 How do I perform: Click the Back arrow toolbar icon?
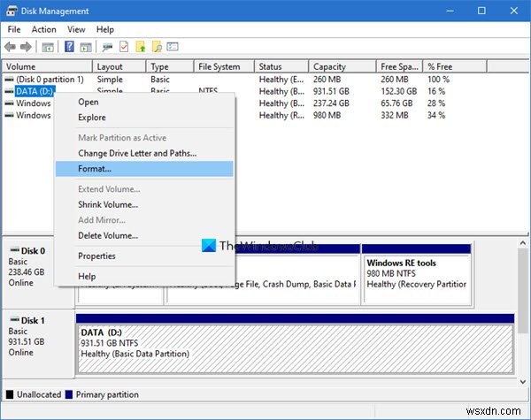(10, 47)
